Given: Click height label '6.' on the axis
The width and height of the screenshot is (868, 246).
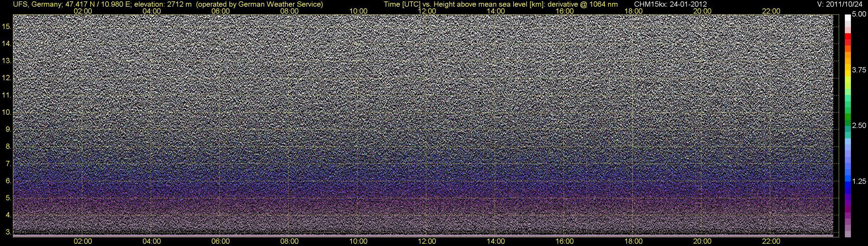Looking at the screenshot, I should pos(8,181).
